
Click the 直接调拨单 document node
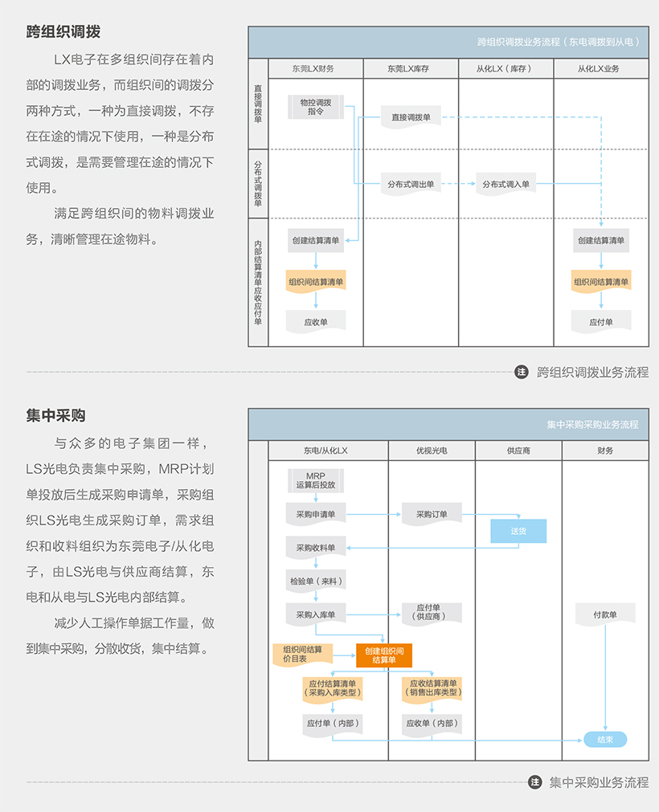[x=411, y=117]
